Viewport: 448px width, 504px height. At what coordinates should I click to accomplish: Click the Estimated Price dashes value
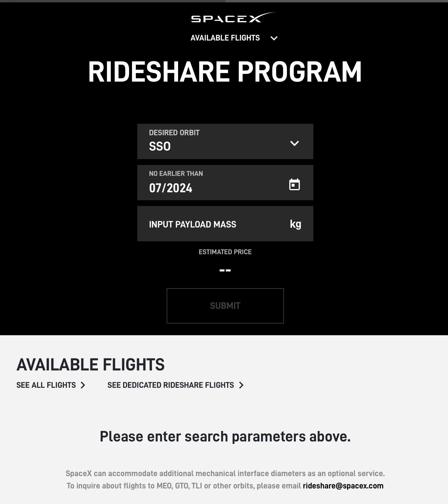point(225,270)
